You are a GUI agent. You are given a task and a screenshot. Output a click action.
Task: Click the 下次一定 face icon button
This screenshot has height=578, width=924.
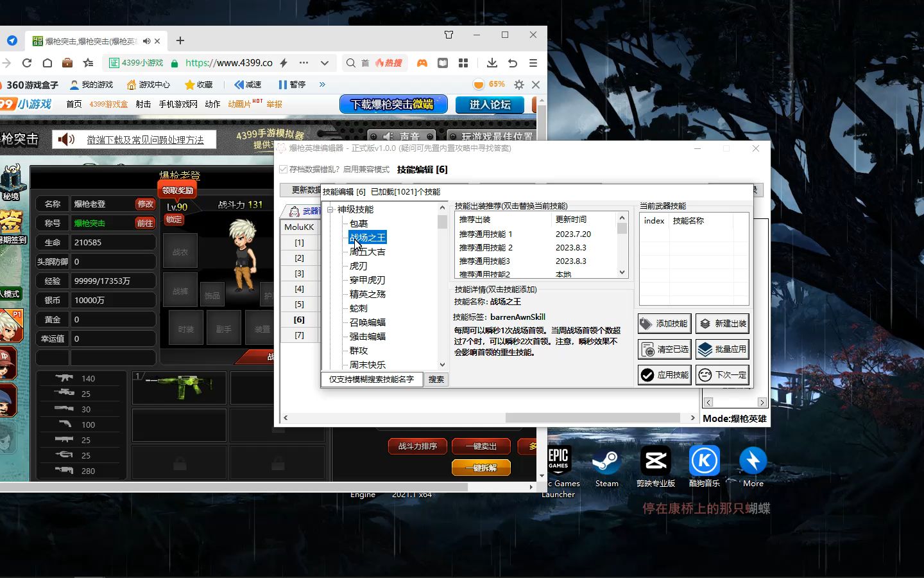[x=723, y=375]
